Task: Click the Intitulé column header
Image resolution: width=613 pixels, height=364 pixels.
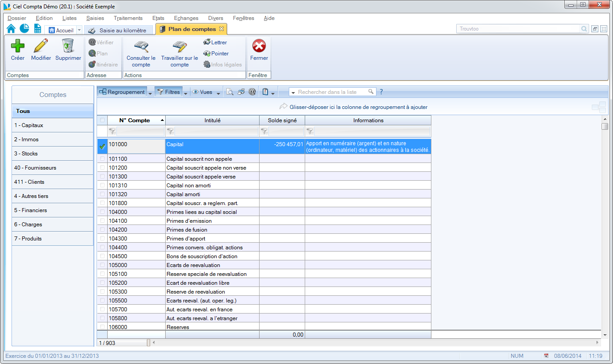Action: 212,120
